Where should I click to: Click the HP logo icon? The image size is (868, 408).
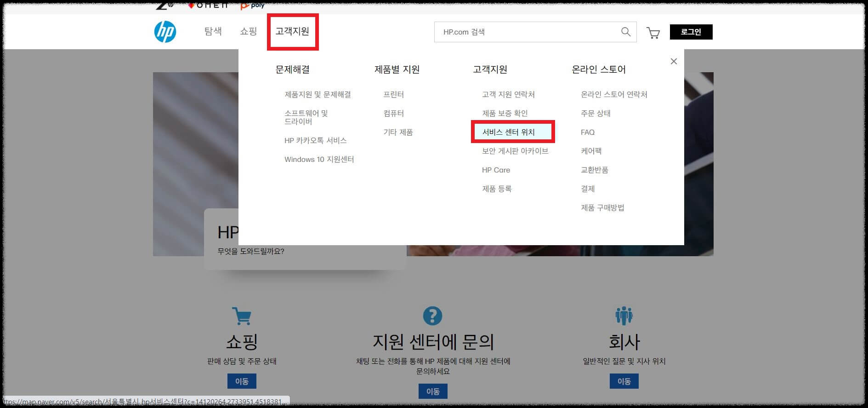(x=165, y=32)
